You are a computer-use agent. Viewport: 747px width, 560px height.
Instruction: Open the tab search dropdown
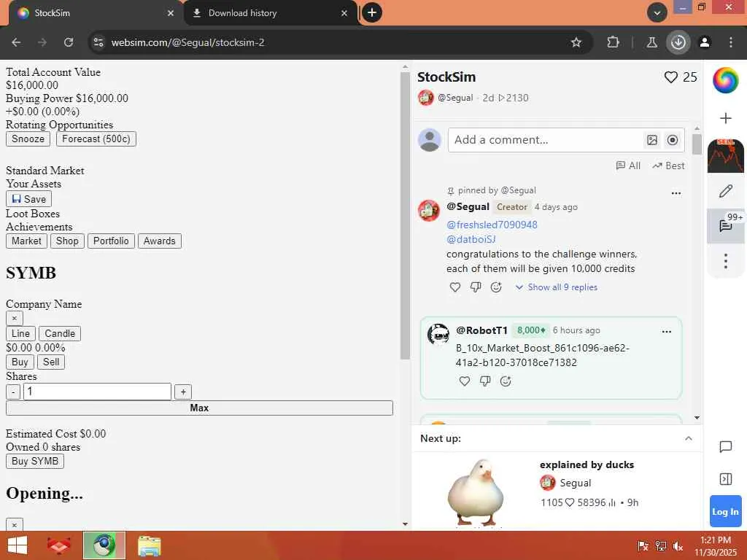pyautogui.click(x=657, y=12)
